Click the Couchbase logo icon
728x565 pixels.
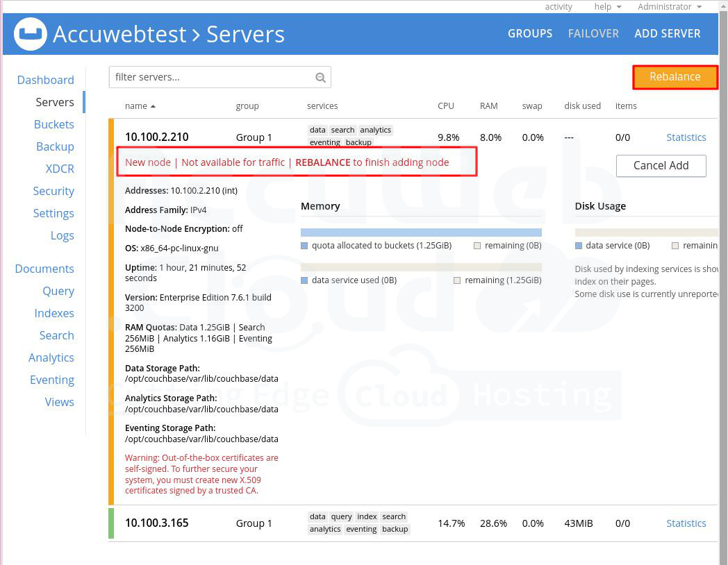tap(31, 34)
